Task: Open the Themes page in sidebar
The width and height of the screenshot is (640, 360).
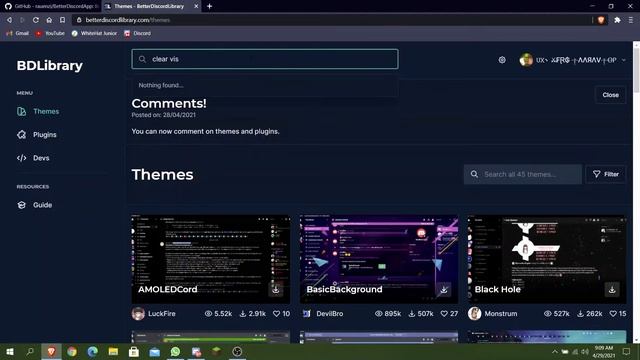Action: 38,111
